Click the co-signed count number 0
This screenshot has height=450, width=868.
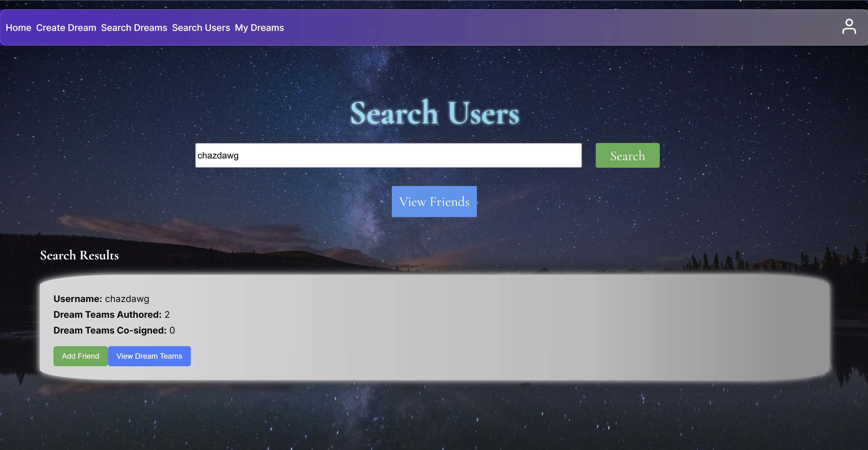coord(172,331)
